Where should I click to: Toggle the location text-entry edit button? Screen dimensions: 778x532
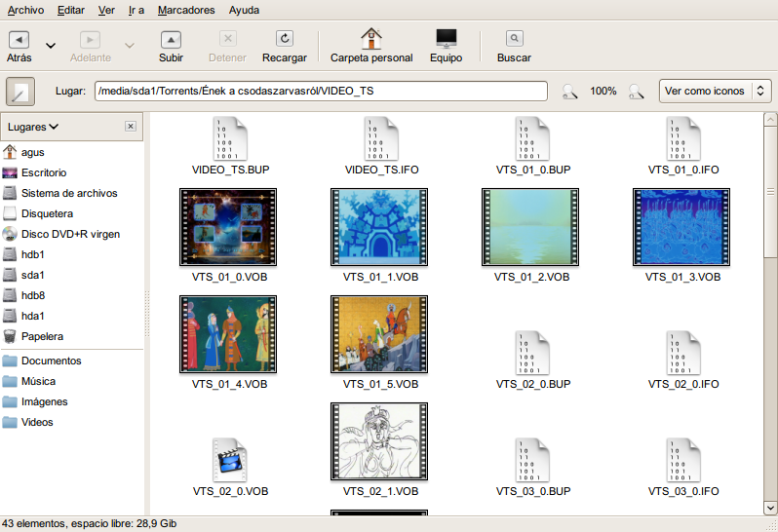(20, 92)
